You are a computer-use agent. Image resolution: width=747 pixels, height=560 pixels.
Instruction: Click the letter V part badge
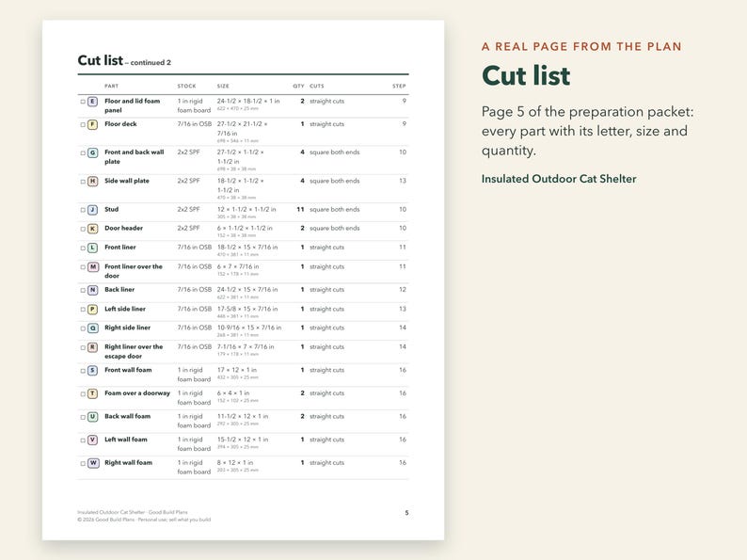pyautogui.click(x=93, y=440)
